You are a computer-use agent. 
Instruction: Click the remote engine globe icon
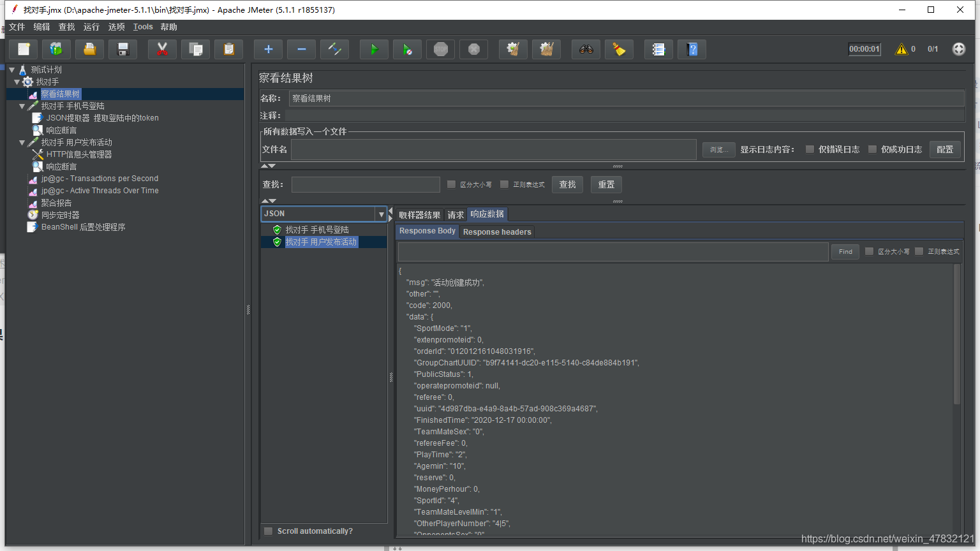pyautogui.click(x=959, y=49)
